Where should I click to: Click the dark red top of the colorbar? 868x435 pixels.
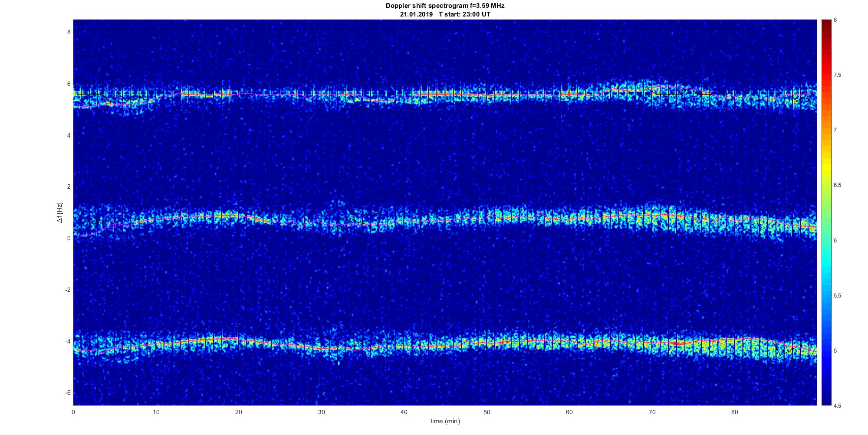click(x=826, y=23)
